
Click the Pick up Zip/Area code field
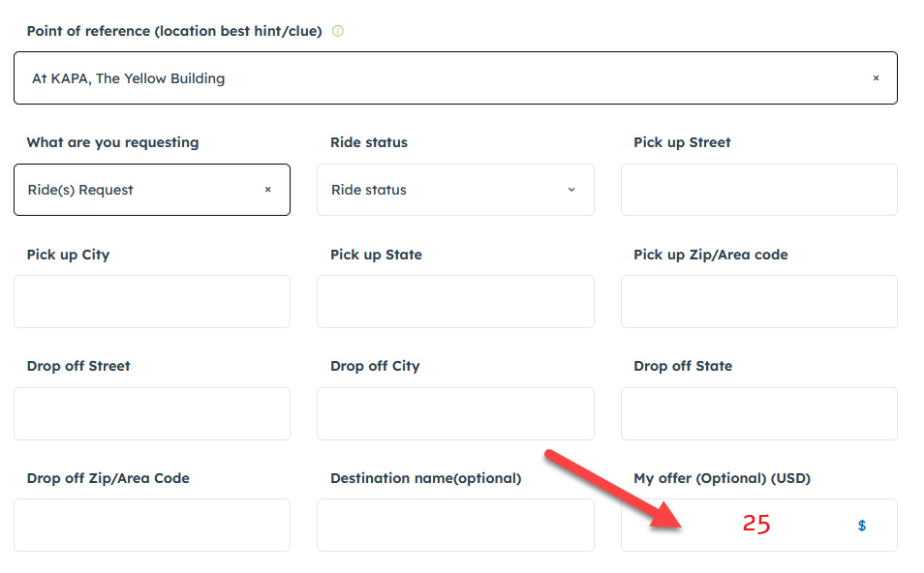point(758,301)
